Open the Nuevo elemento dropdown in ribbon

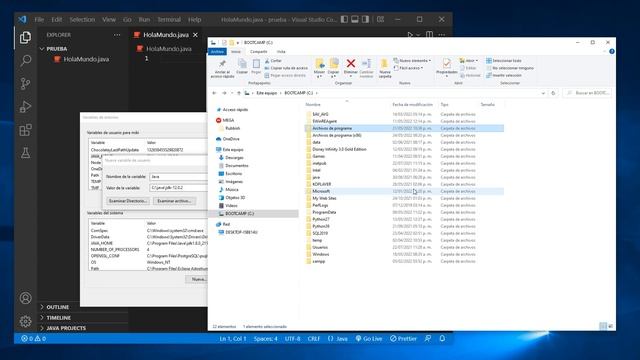[412, 60]
